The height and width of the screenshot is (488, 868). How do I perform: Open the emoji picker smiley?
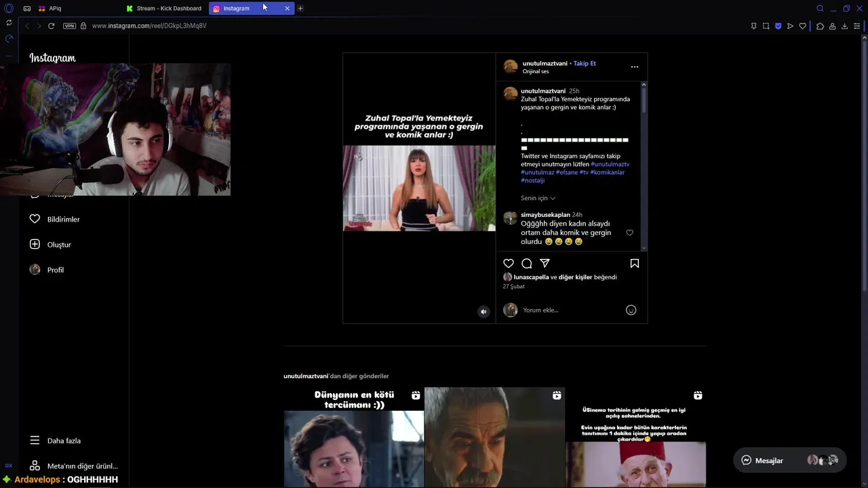pyautogui.click(x=631, y=310)
